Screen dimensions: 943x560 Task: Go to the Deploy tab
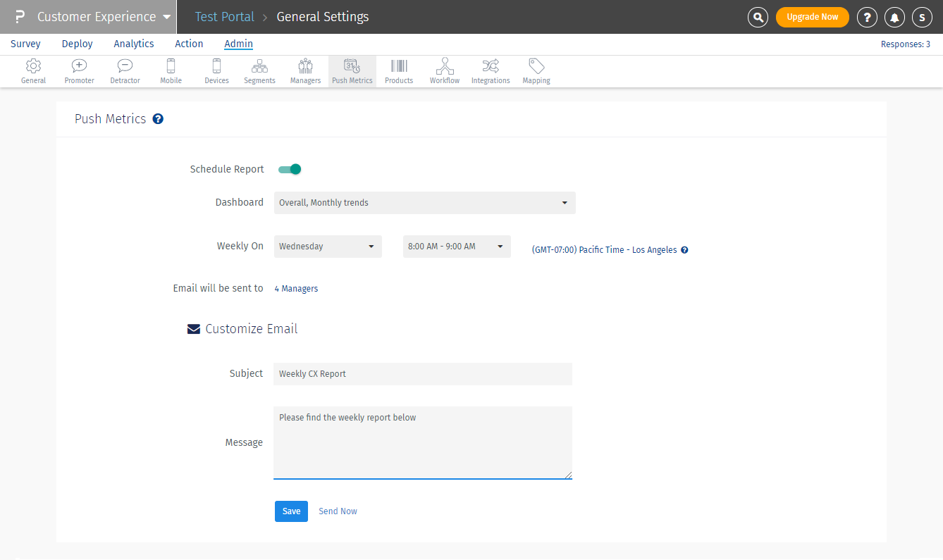coord(78,44)
